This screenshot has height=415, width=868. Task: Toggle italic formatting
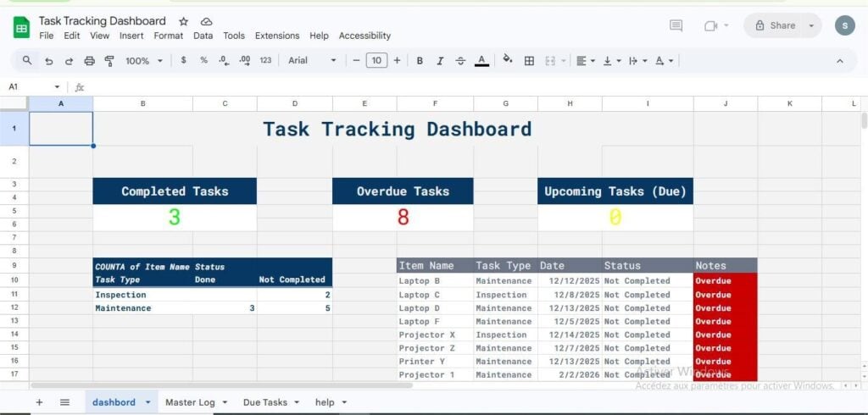pyautogui.click(x=440, y=61)
